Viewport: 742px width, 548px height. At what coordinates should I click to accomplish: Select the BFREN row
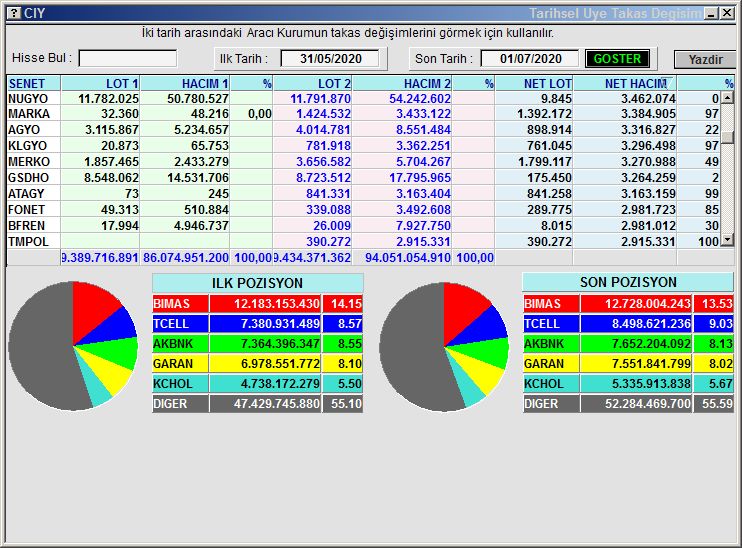363,226
